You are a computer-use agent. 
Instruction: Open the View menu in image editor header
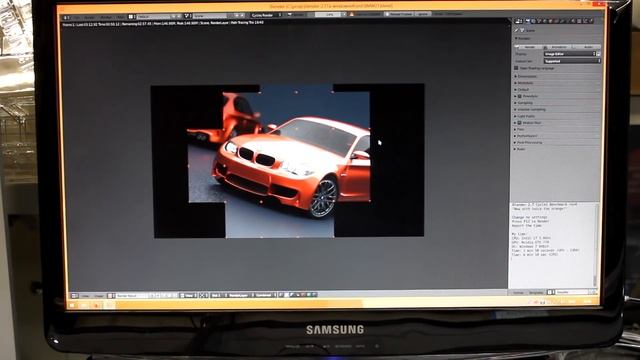click(x=85, y=296)
